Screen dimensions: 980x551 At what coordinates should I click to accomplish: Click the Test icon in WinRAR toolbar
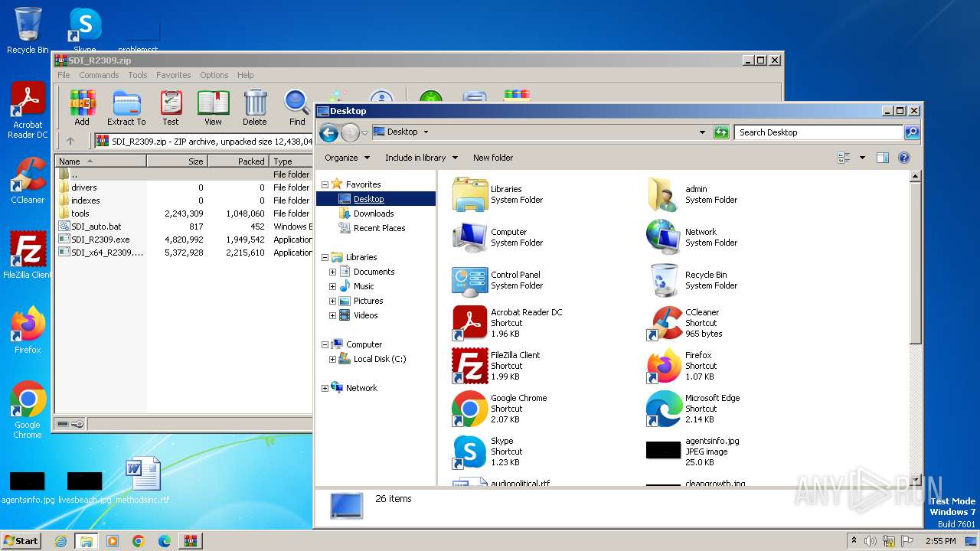point(171,108)
